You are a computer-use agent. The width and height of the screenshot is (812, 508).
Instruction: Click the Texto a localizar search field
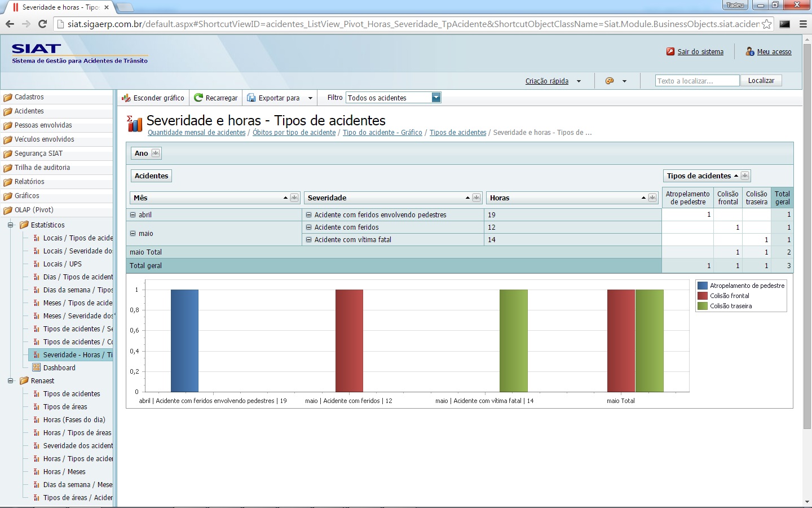(x=697, y=81)
